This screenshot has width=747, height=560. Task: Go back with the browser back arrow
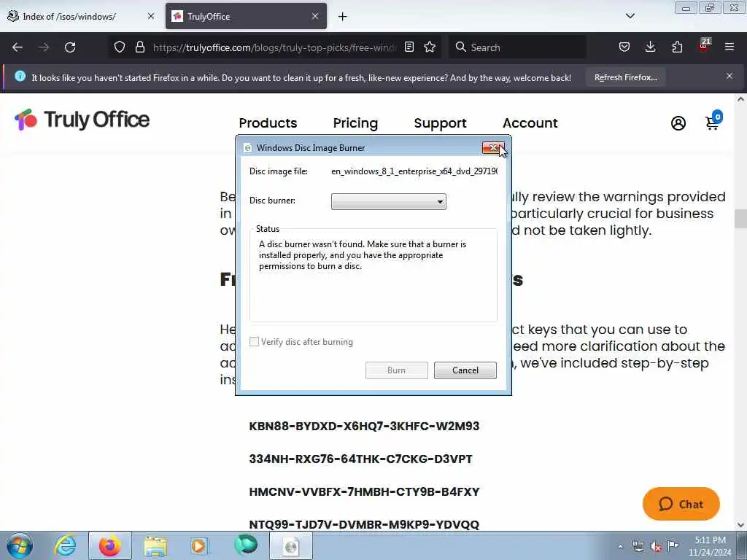pyautogui.click(x=18, y=47)
